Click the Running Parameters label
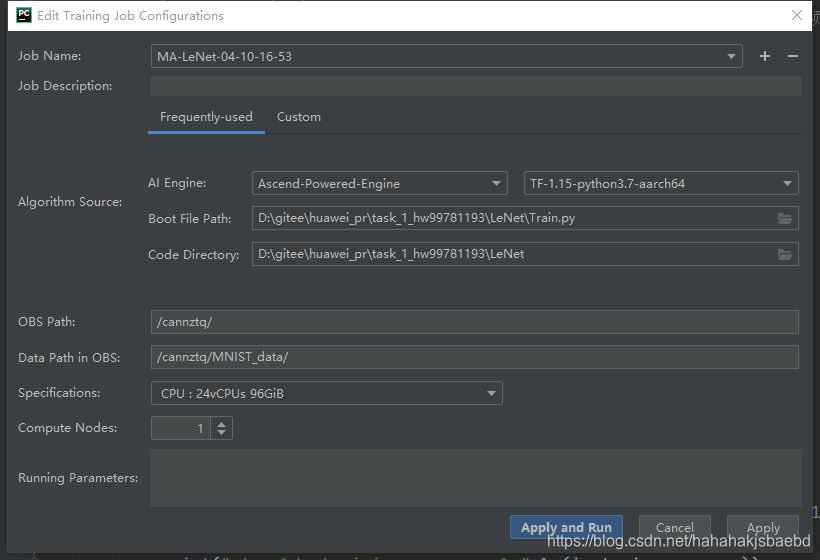This screenshot has width=820, height=560. (x=78, y=478)
